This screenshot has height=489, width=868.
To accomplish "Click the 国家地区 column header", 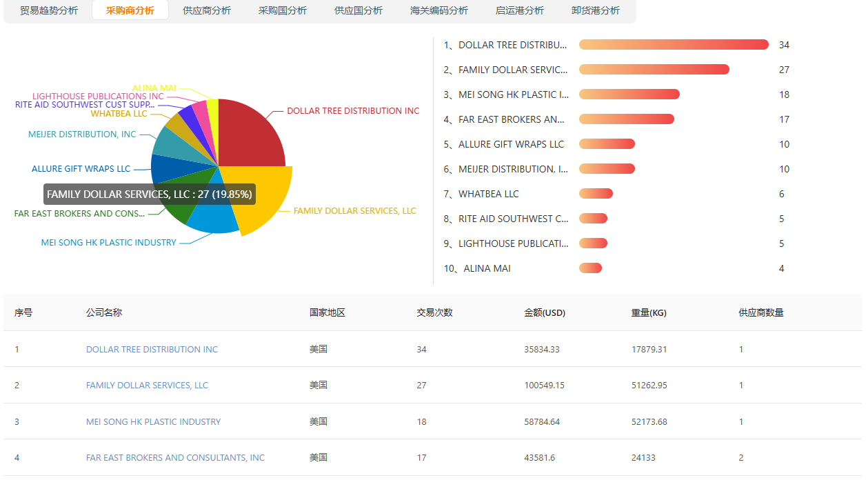I will [327, 312].
